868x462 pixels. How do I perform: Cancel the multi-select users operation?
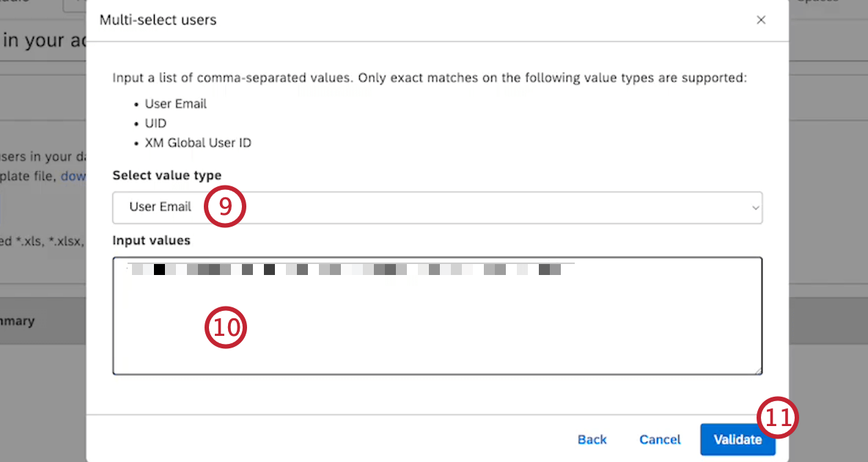(x=659, y=439)
